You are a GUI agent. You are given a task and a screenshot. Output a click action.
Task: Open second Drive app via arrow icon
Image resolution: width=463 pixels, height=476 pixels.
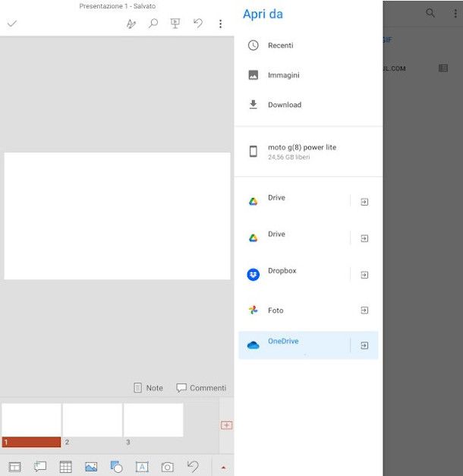pos(364,238)
